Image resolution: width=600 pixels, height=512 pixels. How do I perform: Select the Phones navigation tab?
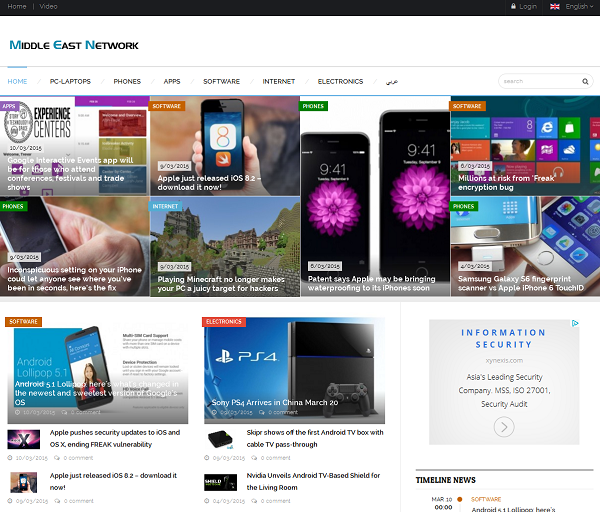coord(127,81)
